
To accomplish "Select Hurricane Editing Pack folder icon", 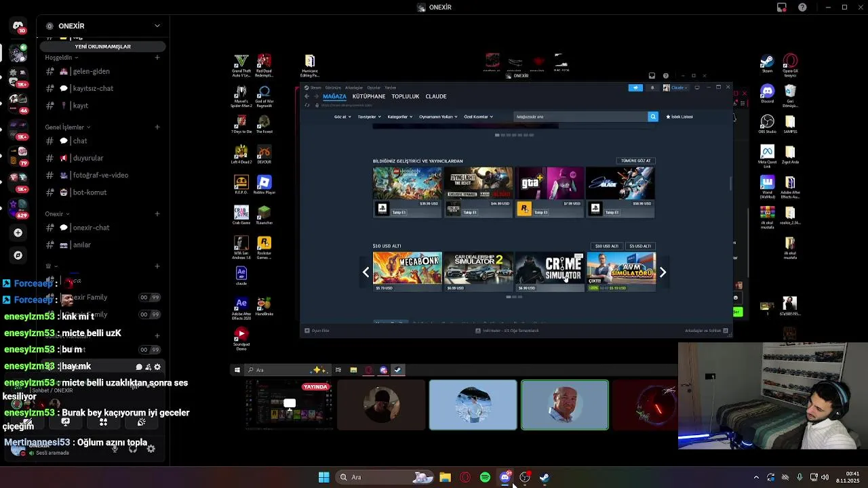I will pos(310,66).
